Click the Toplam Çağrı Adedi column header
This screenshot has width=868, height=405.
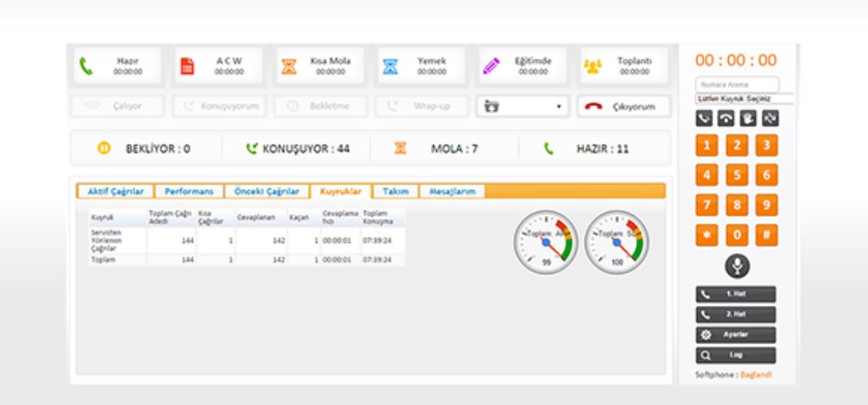point(171,217)
